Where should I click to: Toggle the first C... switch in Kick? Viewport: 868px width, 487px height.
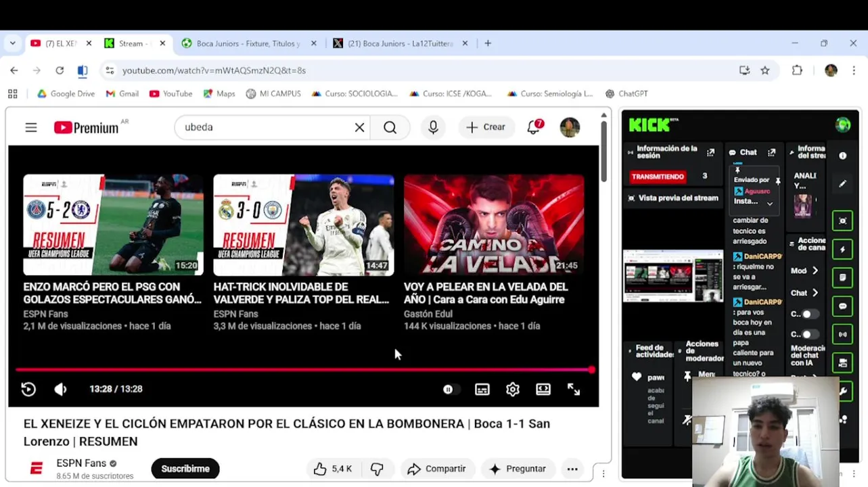(x=809, y=315)
